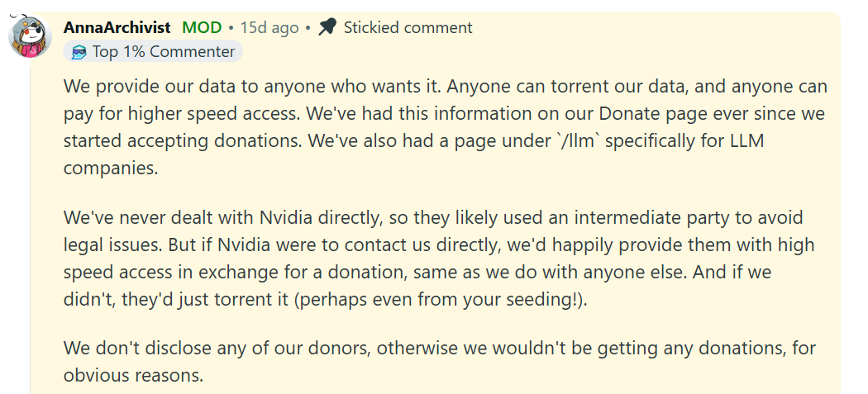Open the AnnaArchivist username profile link
This screenshot has width=868, height=394.
coord(117,27)
